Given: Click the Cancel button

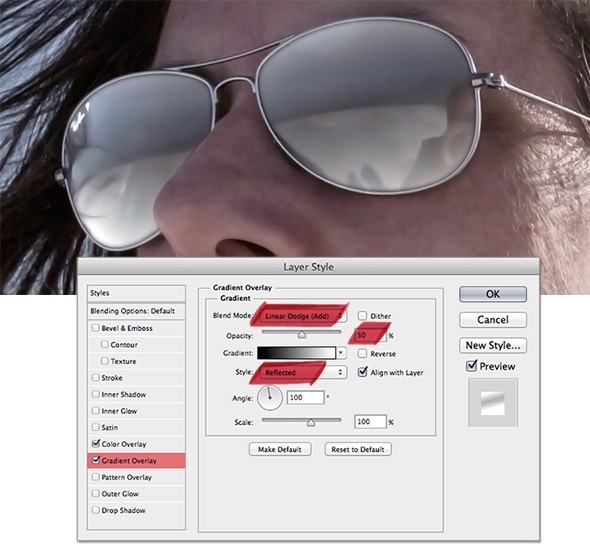Looking at the screenshot, I should tap(493, 320).
